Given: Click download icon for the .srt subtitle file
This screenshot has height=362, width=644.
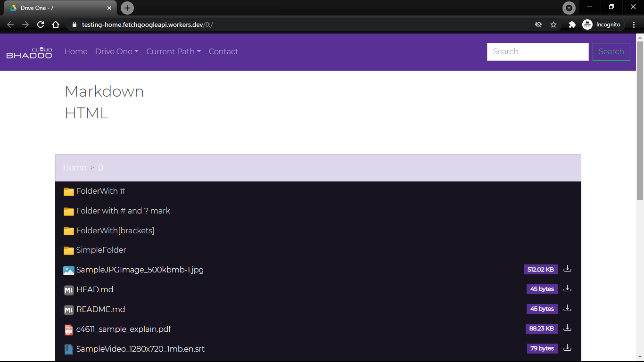Looking at the screenshot, I should [567, 348].
